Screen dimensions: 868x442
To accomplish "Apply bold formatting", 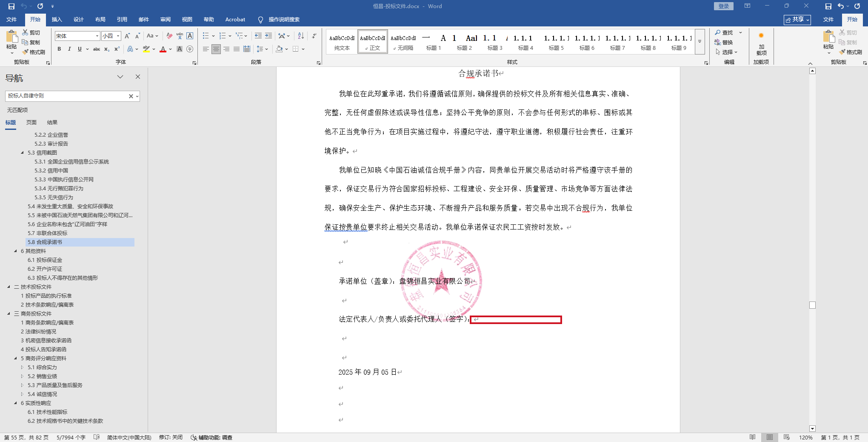I will (x=59, y=49).
